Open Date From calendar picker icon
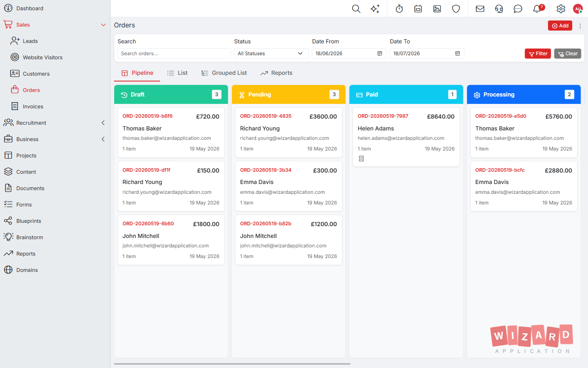 click(380, 54)
